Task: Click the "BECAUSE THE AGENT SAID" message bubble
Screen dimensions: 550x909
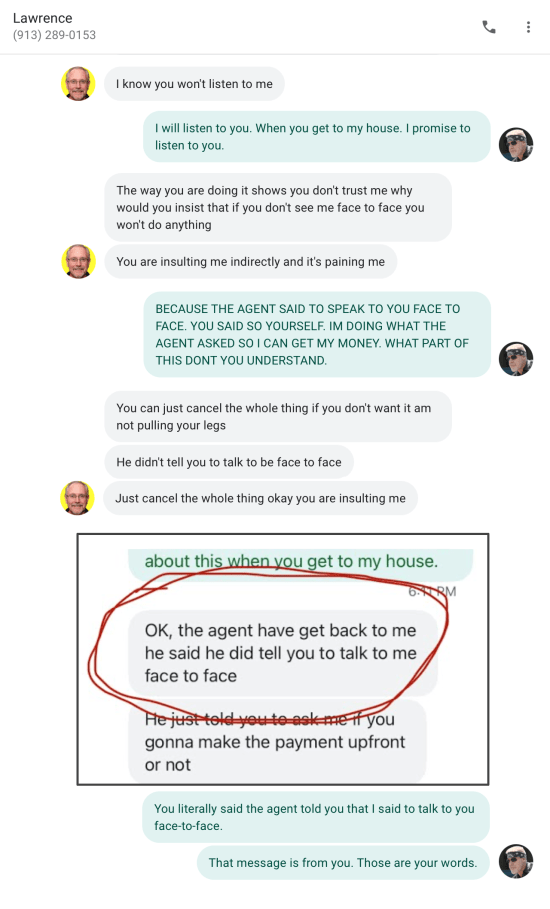Action: 317,334
